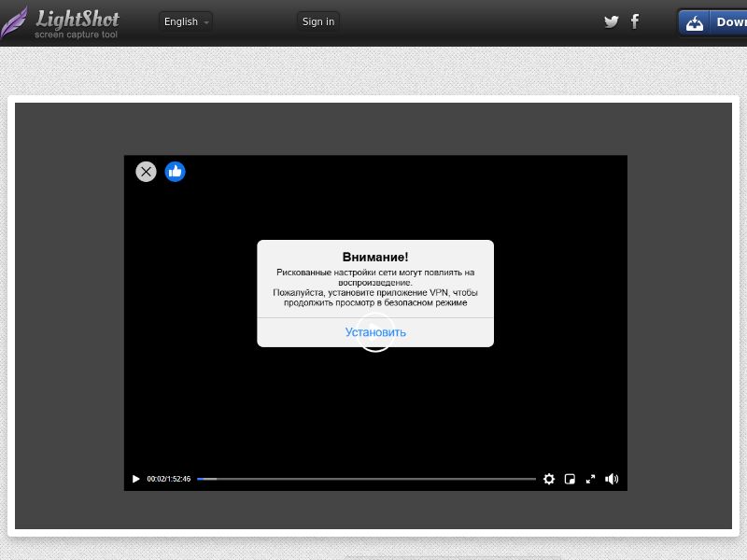Mute the video with the speaker icon
The width and height of the screenshot is (747, 560).
(612, 479)
